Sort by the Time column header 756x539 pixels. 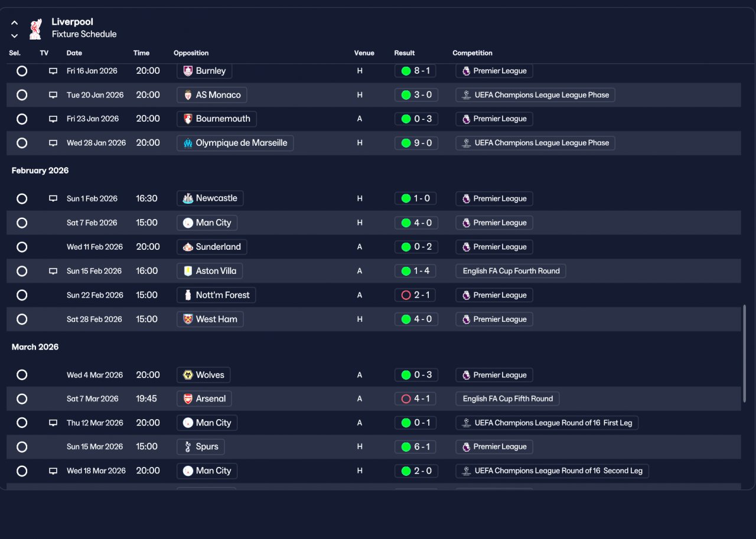(141, 53)
